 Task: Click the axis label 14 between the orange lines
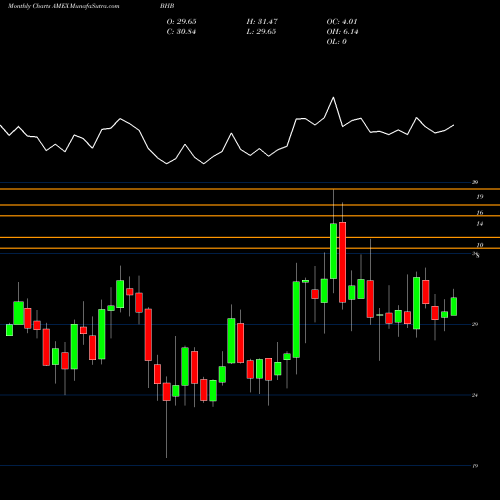[x=480, y=224]
